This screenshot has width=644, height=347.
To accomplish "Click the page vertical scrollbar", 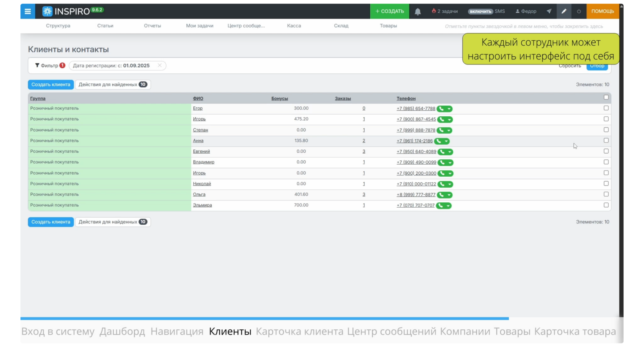I will 621,161.
